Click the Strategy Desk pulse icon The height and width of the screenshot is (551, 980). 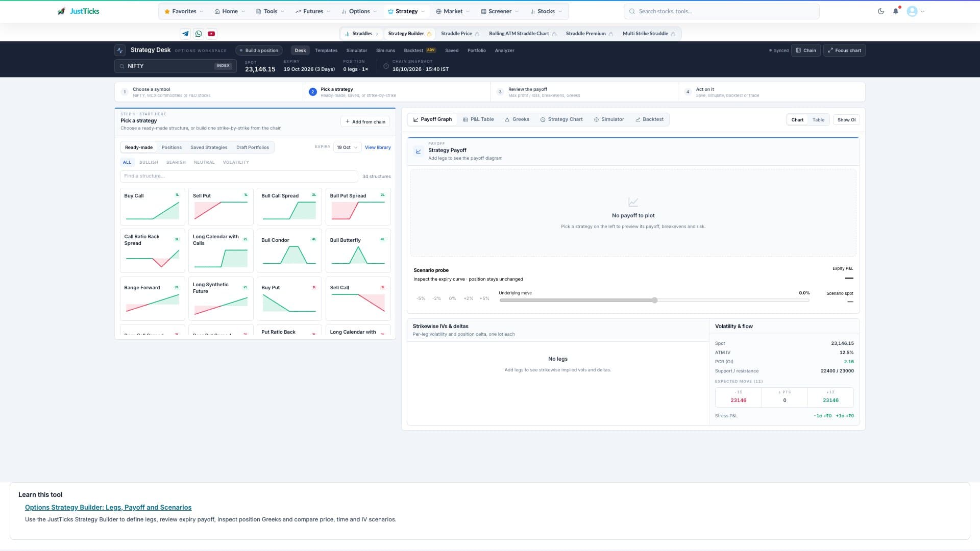120,50
